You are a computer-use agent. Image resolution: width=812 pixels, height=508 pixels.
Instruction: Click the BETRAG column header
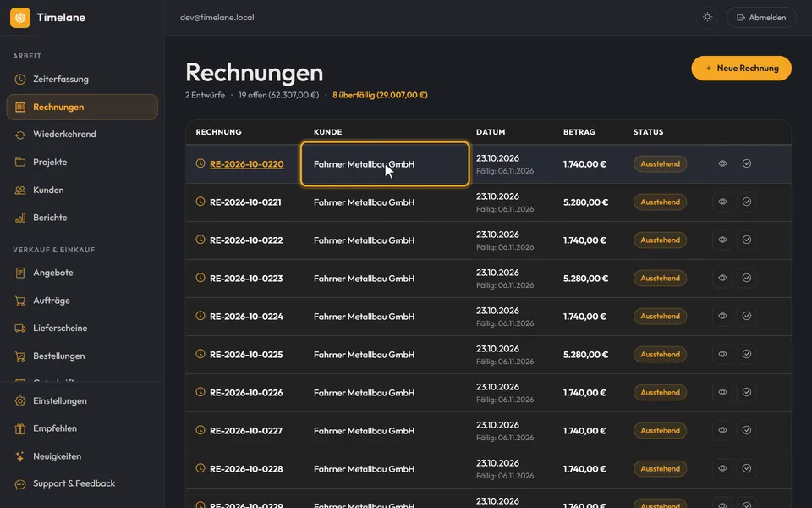pos(579,132)
